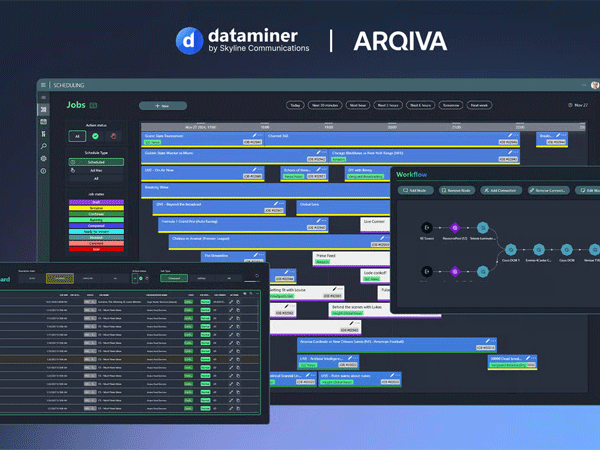The image size is (600, 450).
Task: Click Add Node in the Workflow panel
Action: (x=416, y=190)
